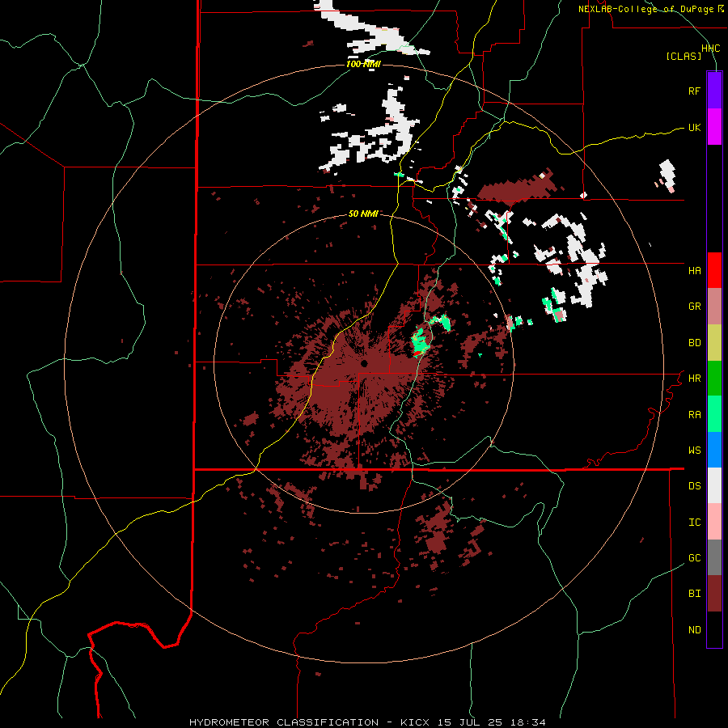
Task: Click the '50 NMI' range ring label
Action: (363, 214)
